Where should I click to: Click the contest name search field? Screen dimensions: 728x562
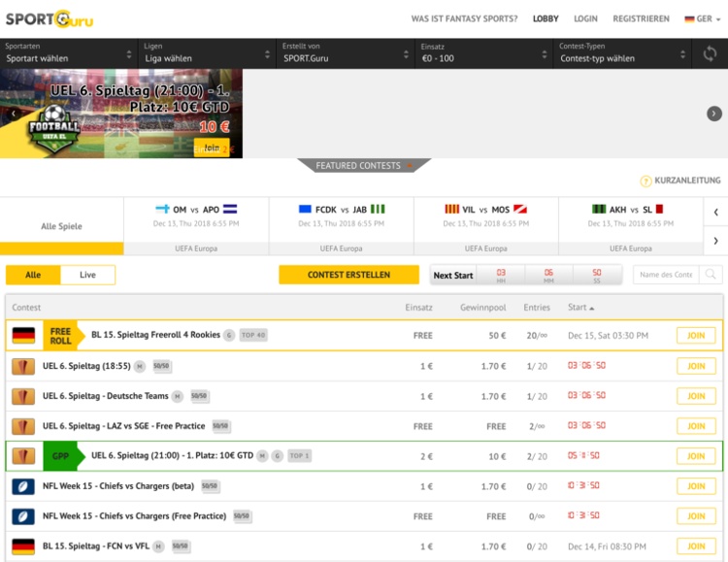[x=666, y=275]
